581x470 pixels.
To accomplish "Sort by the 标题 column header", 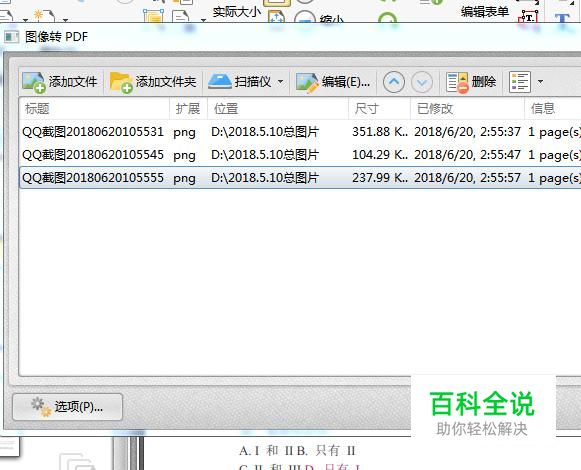I will point(94,109).
